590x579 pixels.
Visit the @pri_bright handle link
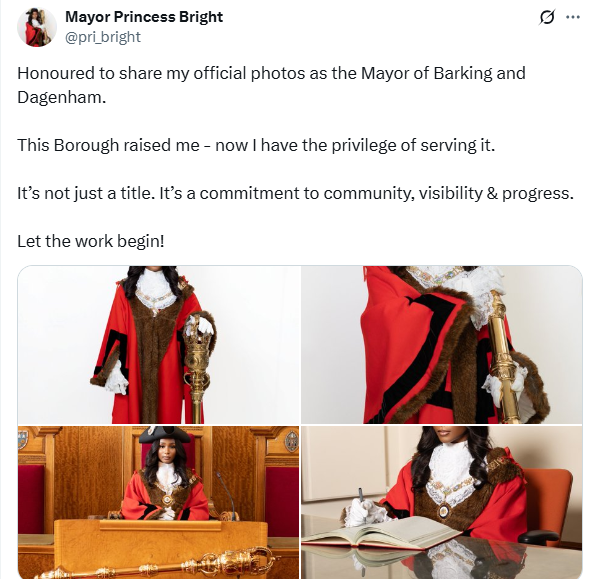(x=103, y=37)
